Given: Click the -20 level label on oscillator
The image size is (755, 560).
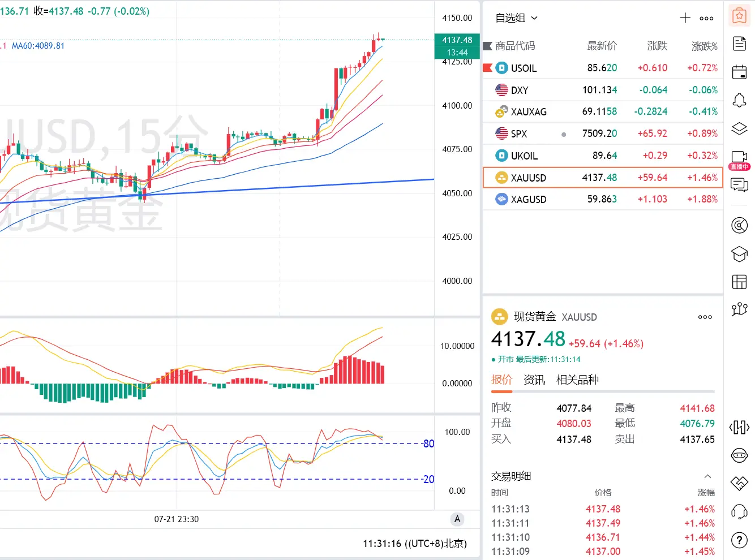Looking at the screenshot, I should [x=428, y=479].
